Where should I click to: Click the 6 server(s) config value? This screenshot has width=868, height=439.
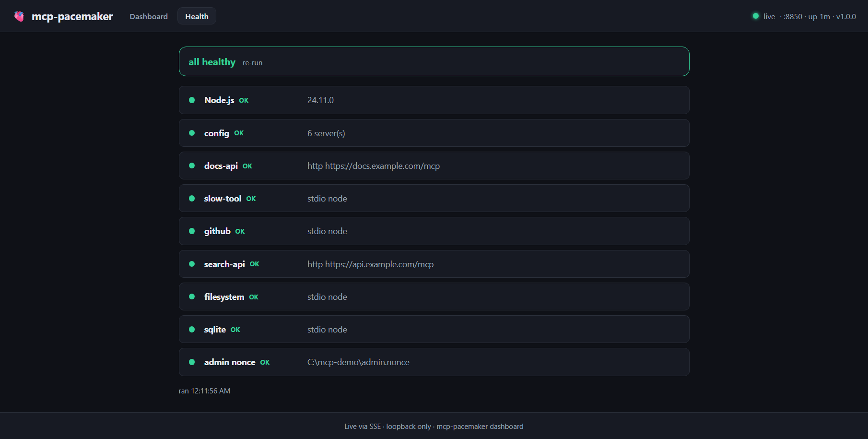(326, 133)
